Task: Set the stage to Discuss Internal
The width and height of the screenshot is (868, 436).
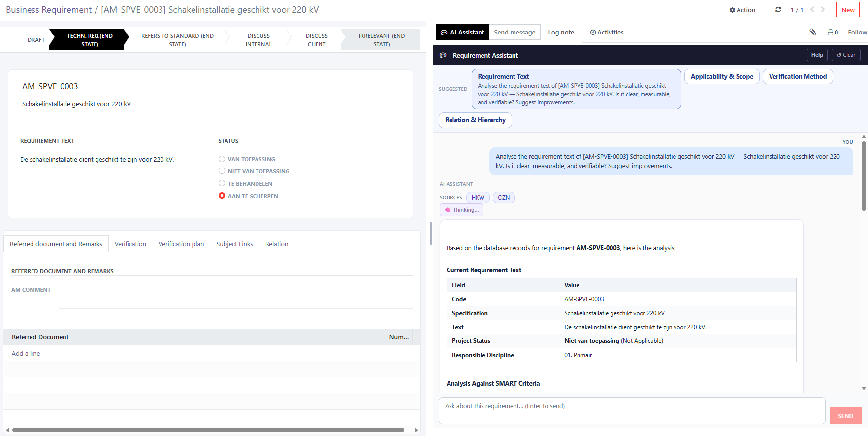Action: [x=258, y=40]
